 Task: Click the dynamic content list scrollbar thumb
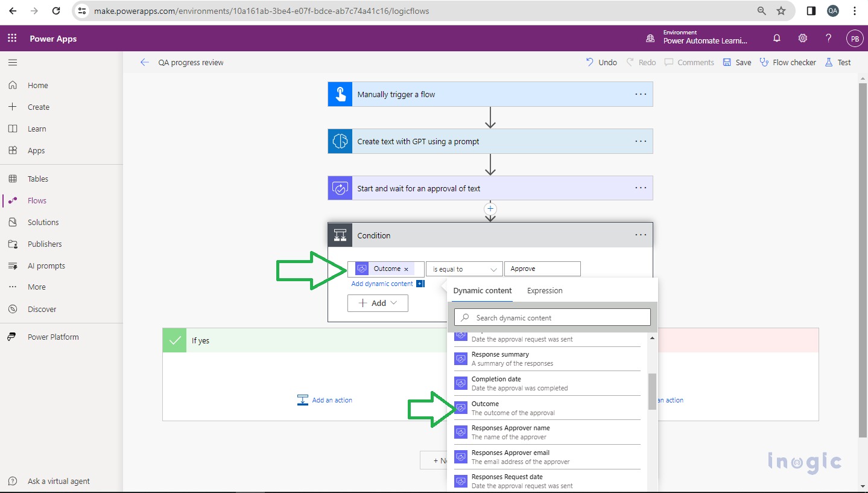point(652,391)
